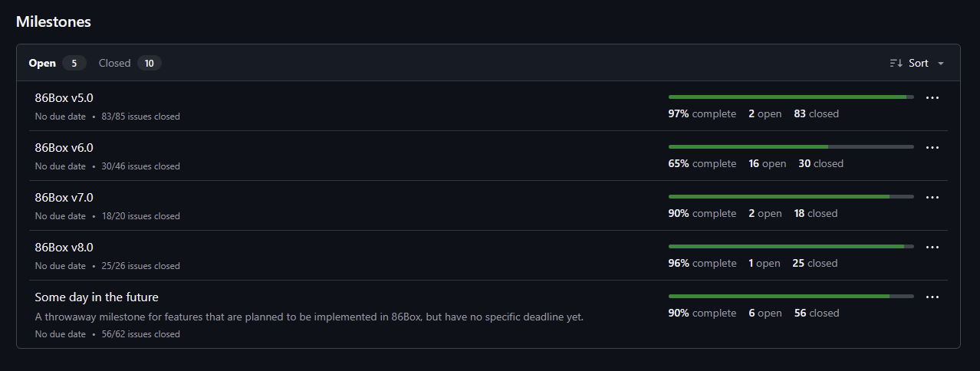View the 16 open issues of v6.0
This screenshot has width=980, height=371.
point(768,163)
